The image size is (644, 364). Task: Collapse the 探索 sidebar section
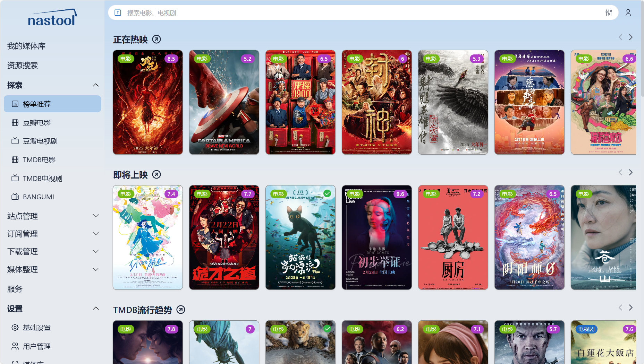pos(96,85)
